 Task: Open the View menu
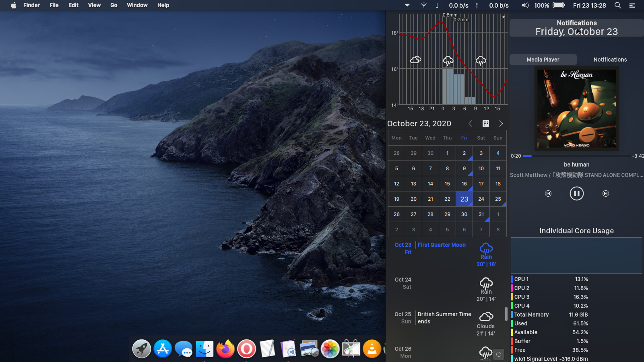[x=94, y=5]
